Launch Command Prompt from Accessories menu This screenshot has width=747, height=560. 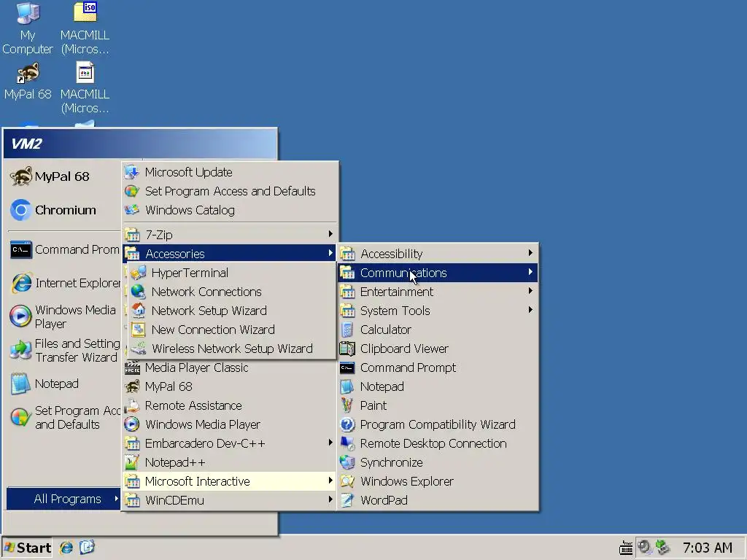click(x=438, y=367)
